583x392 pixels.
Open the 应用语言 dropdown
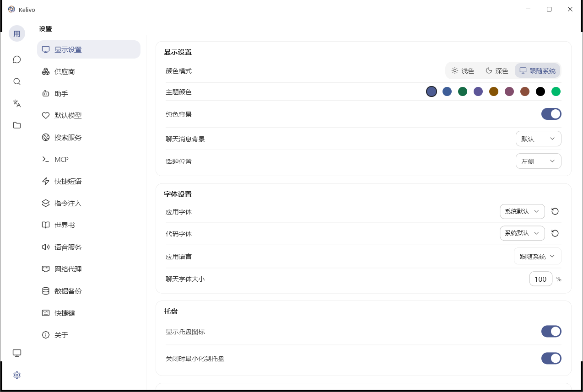[x=538, y=256]
